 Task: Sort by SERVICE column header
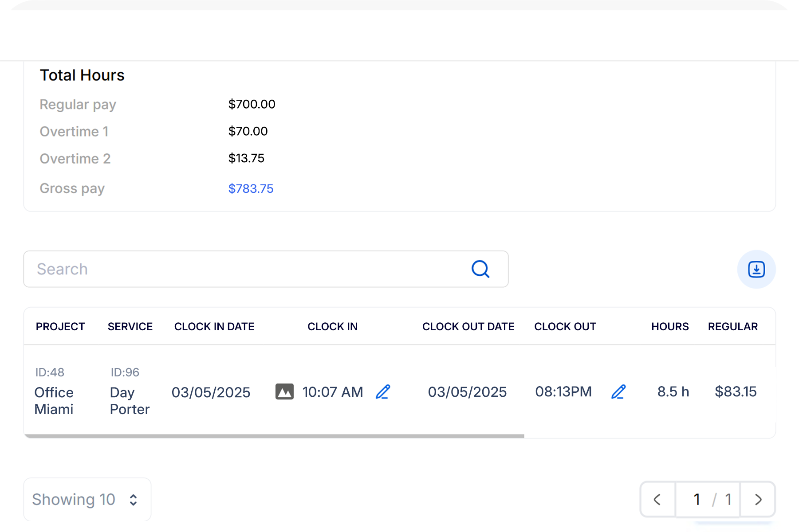(130, 327)
